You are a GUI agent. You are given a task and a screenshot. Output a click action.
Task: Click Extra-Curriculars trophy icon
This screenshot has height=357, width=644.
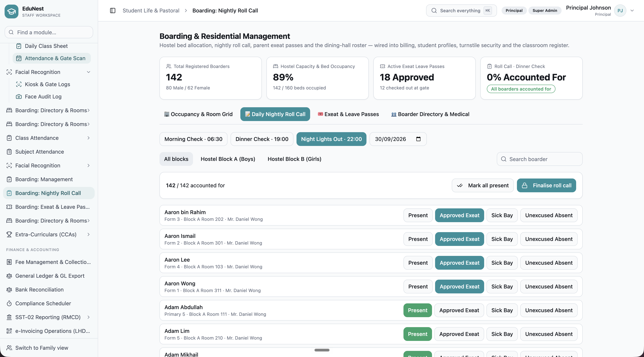coord(9,234)
